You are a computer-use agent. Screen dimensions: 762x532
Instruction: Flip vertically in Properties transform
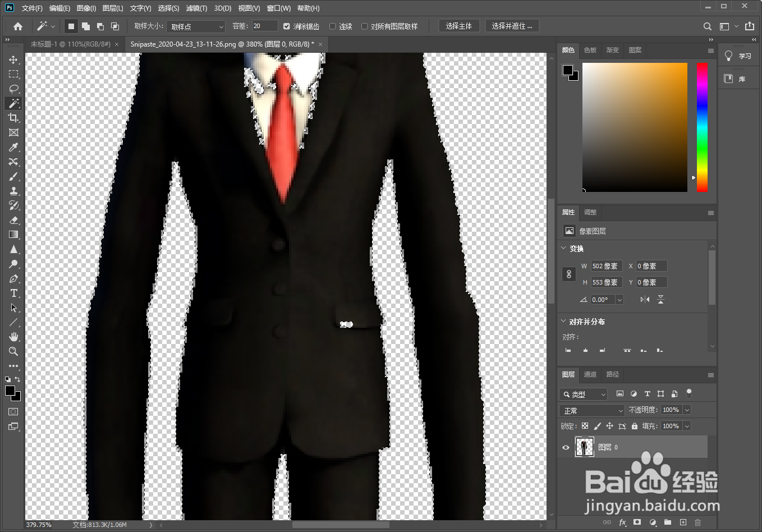(660, 299)
